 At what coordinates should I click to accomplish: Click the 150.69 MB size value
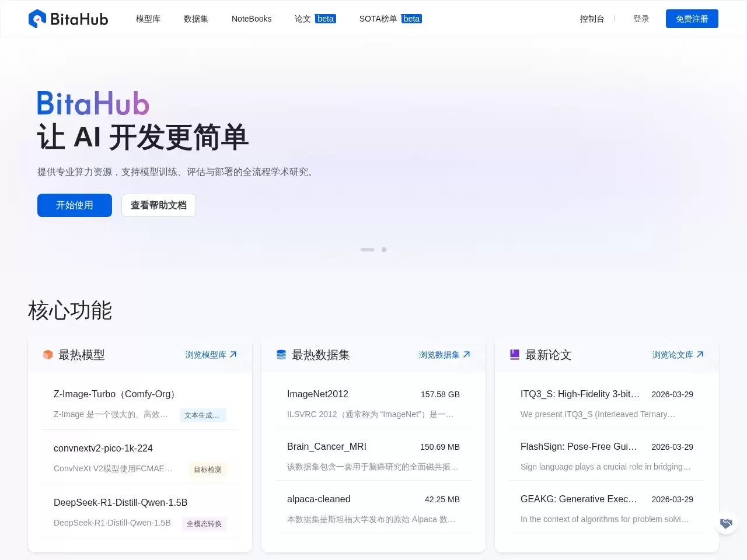440,447
